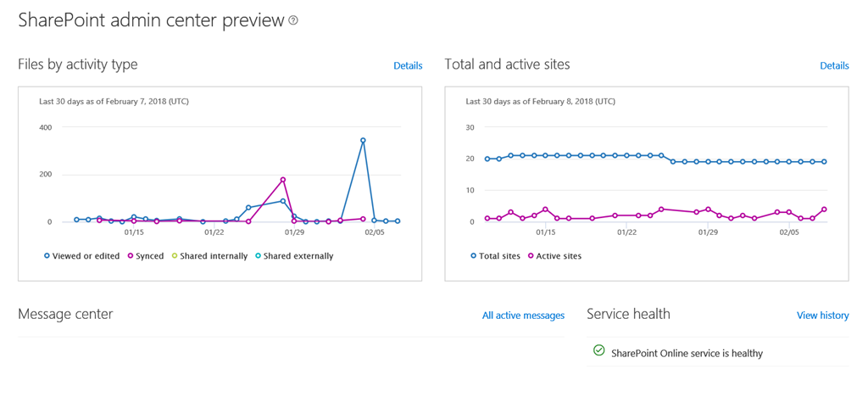Click the Viewed or edited legend marker
Image resolution: width=868 pixels, height=397 pixels.
coord(47,256)
